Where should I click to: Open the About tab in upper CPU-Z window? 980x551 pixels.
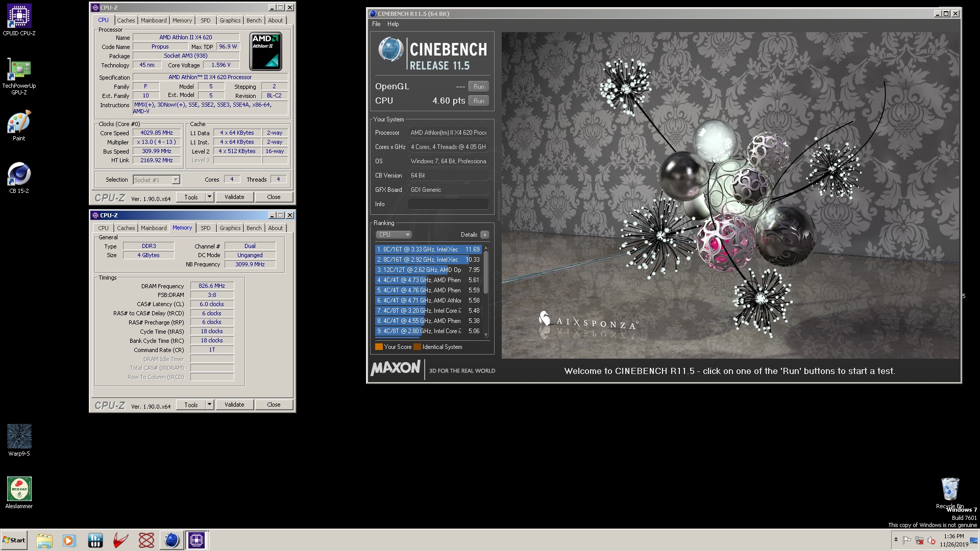click(276, 20)
